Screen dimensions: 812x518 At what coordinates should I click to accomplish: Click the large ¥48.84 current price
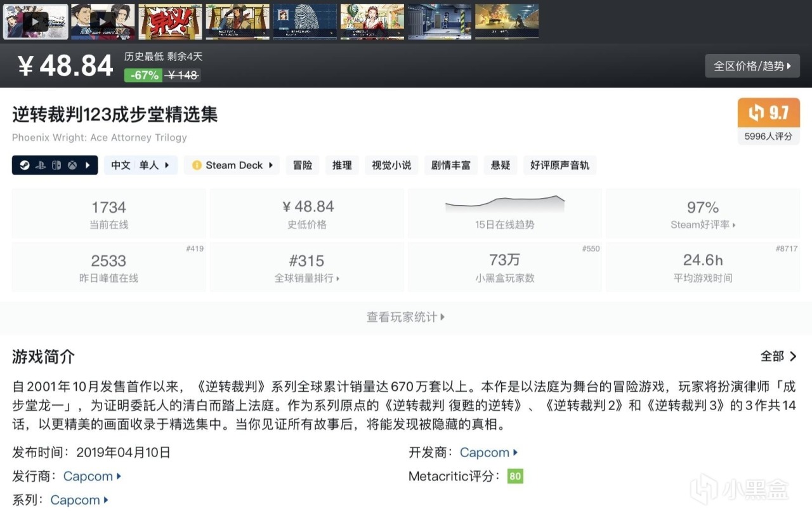65,65
